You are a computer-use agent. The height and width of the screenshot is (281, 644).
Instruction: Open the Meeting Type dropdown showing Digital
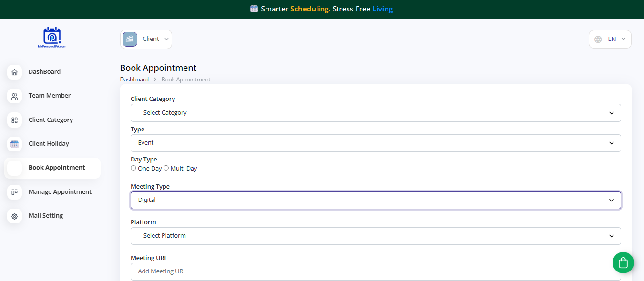[x=375, y=200]
